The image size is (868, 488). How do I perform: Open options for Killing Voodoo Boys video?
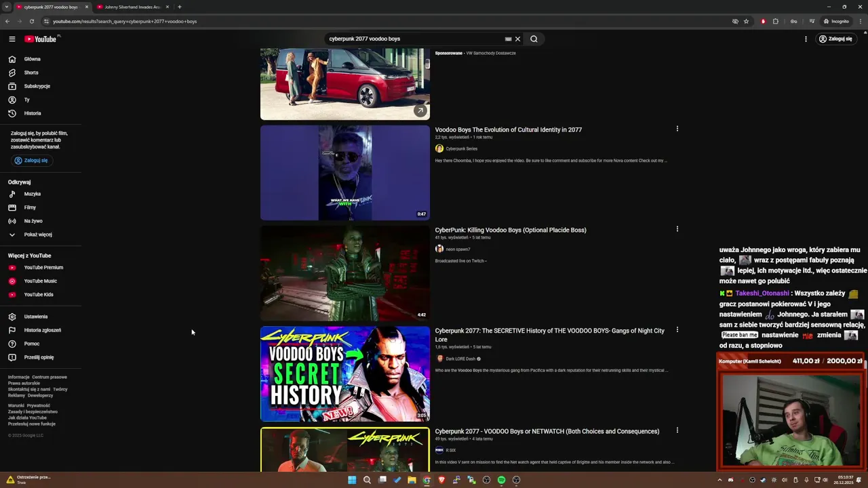tap(677, 229)
